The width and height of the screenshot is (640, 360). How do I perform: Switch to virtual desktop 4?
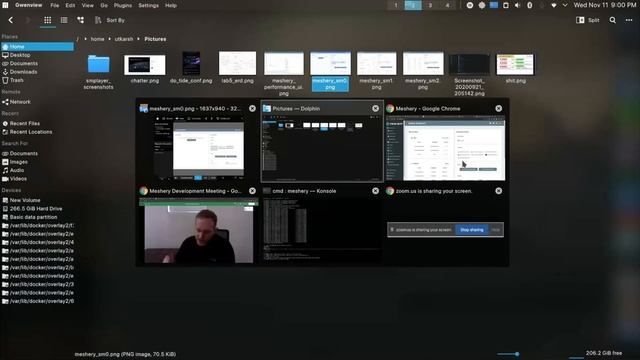tap(447, 5)
